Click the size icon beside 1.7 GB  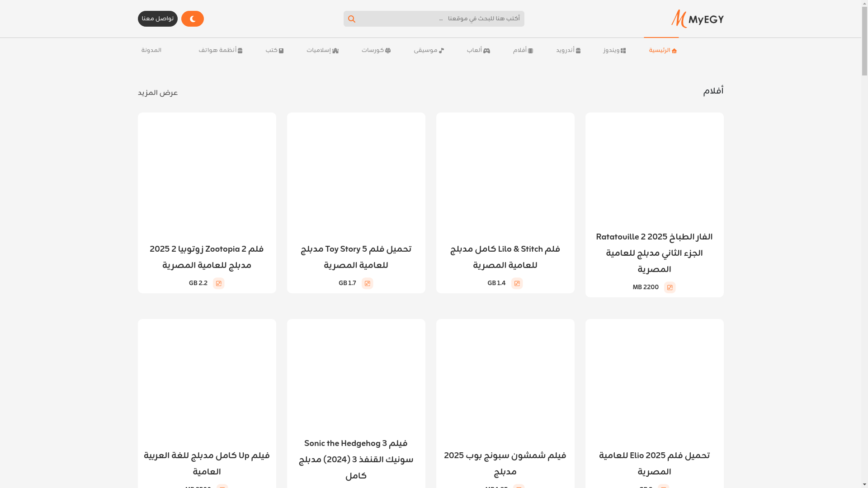pos(367,283)
